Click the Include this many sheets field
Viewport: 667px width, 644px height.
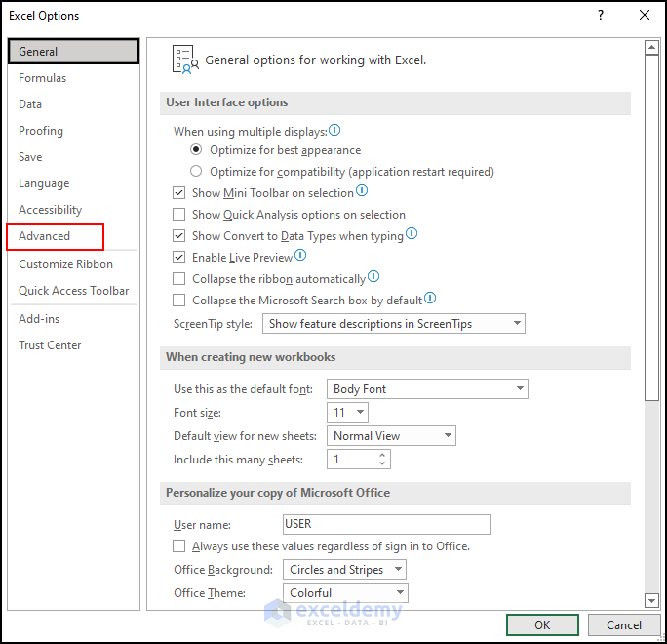[358, 460]
